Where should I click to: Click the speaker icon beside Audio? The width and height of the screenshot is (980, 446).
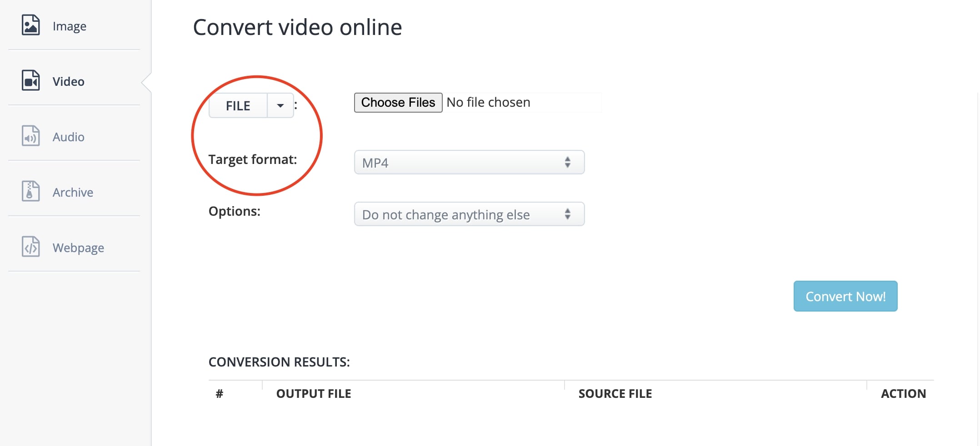coord(30,137)
